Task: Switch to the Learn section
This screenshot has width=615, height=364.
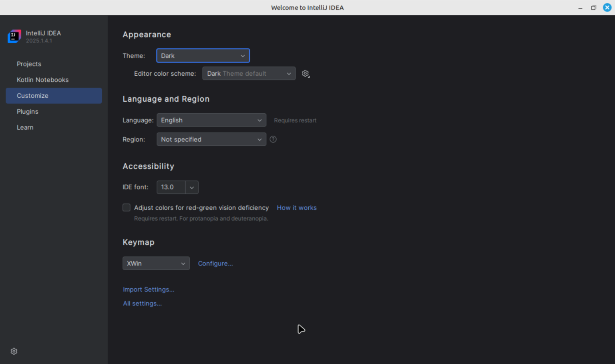Action: (25, 127)
